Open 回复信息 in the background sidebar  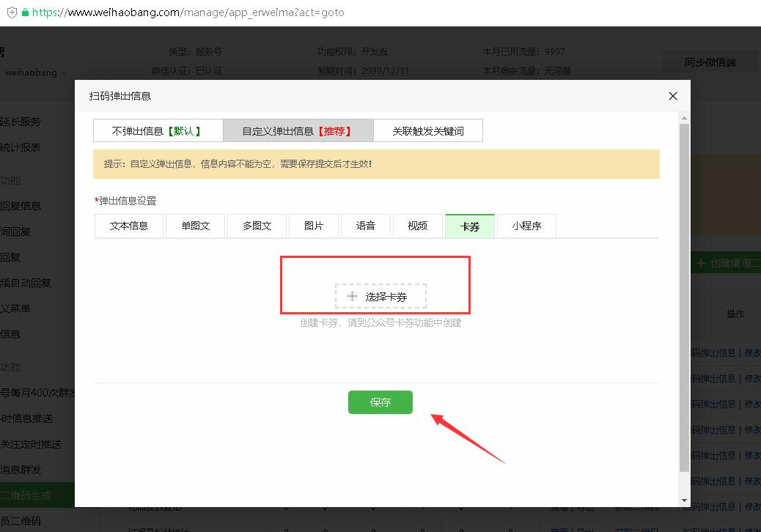(21, 206)
